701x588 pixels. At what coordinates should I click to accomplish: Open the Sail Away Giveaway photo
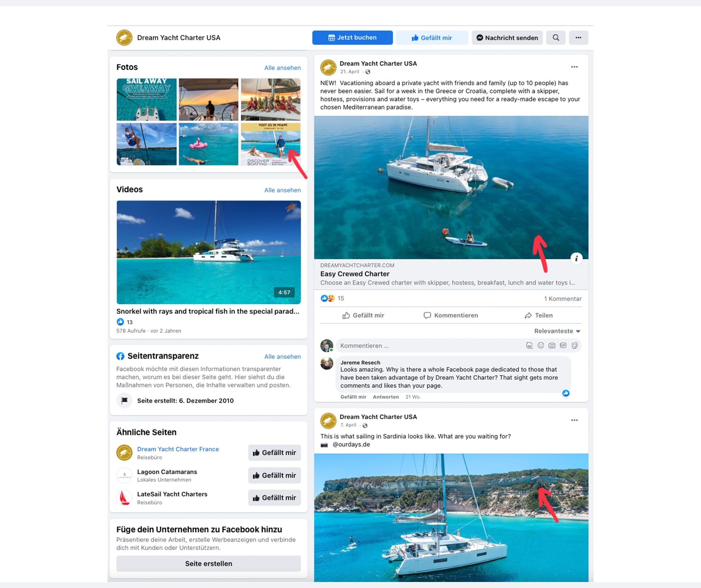click(146, 100)
